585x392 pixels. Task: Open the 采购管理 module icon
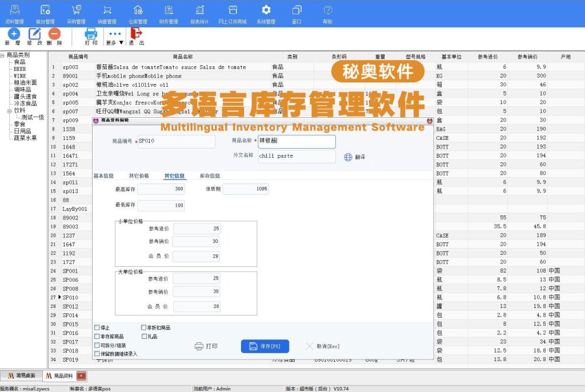pos(75,13)
